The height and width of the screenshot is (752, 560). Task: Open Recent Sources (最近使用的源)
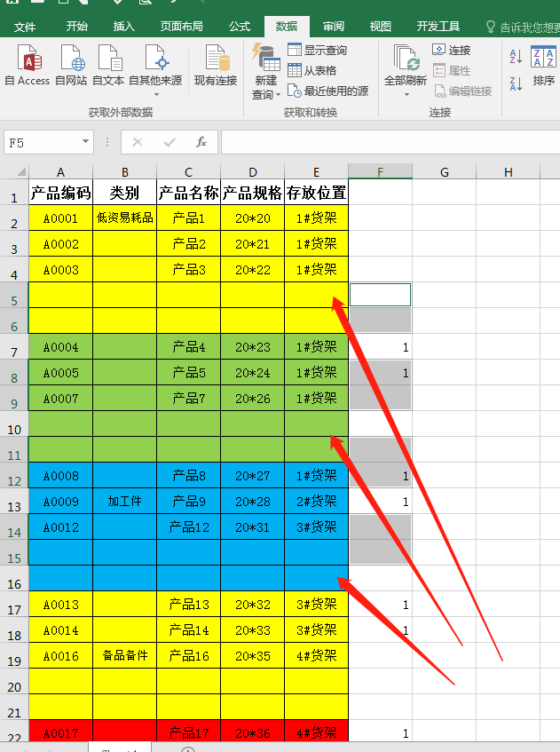[x=328, y=91]
